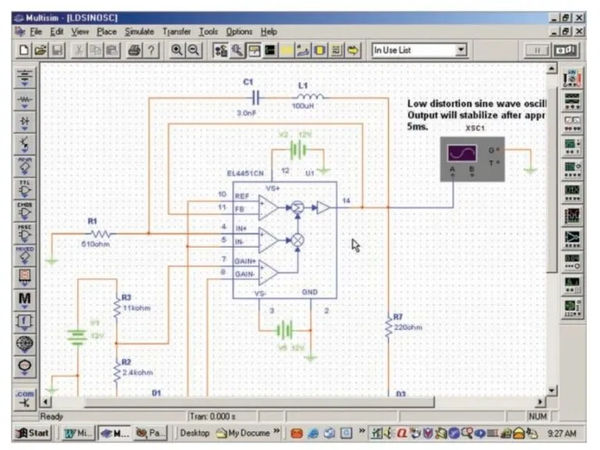Click the Desktop toolbar label in taskbar

[x=194, y=433]
